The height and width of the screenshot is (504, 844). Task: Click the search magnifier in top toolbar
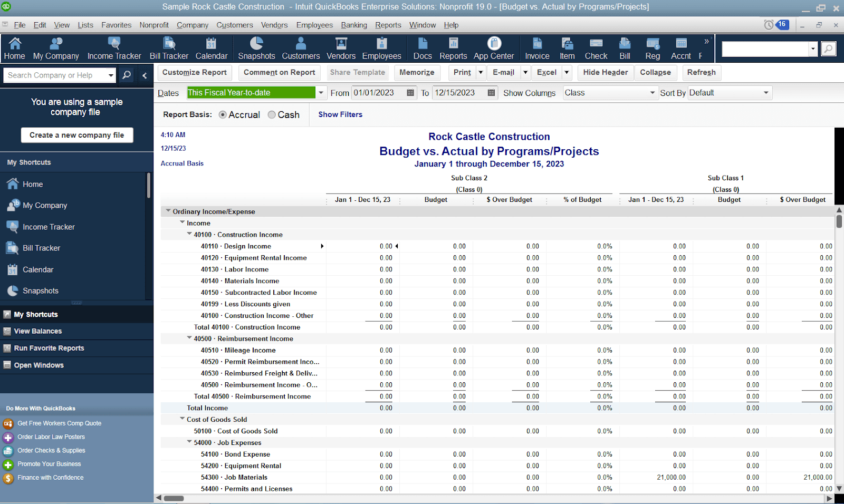829,49
